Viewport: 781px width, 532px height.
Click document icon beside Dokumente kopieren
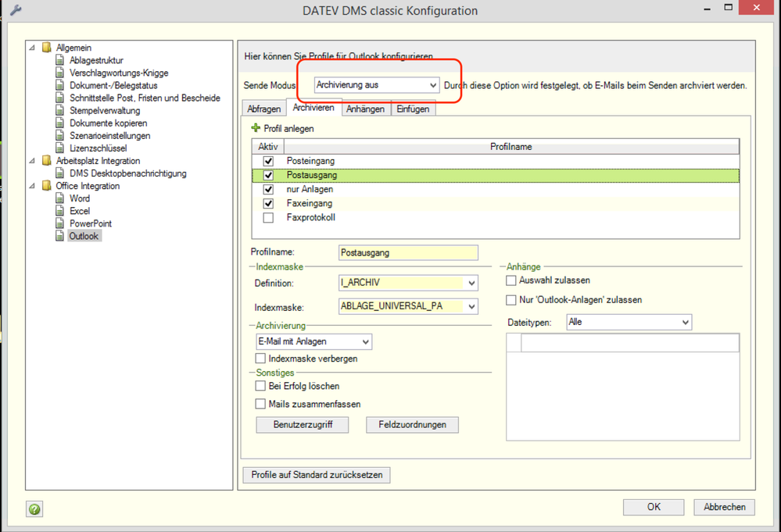(59, 123)
